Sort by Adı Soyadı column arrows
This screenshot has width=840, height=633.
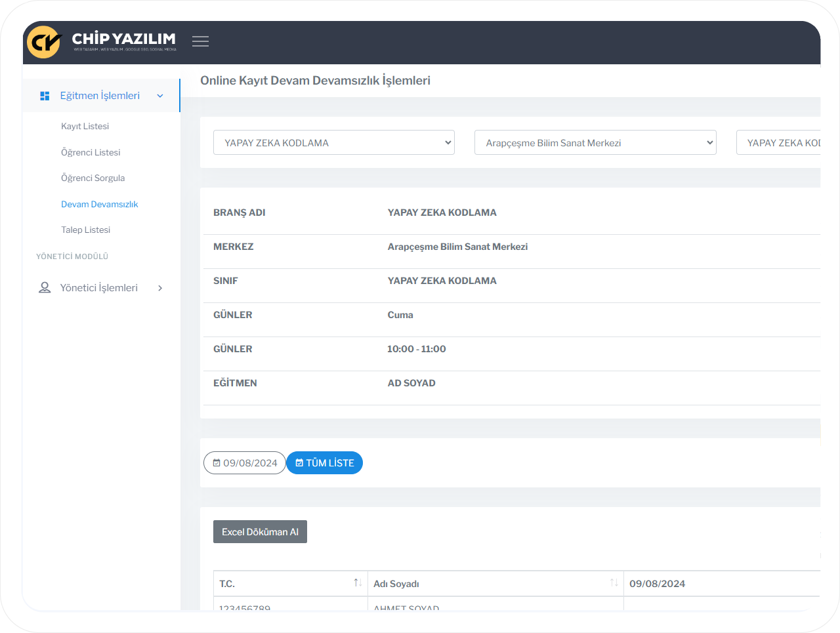614,582
